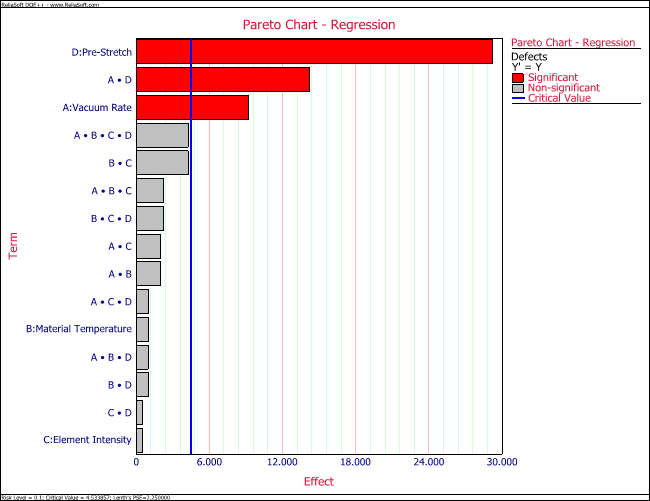Select the red D:Pre-Stretch bar
This screenshot has height=501, width=650.
[x=315, y=51]
